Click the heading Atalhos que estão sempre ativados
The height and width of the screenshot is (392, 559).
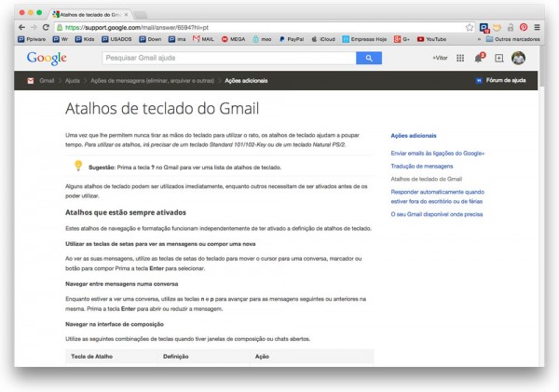click(126, 212)
